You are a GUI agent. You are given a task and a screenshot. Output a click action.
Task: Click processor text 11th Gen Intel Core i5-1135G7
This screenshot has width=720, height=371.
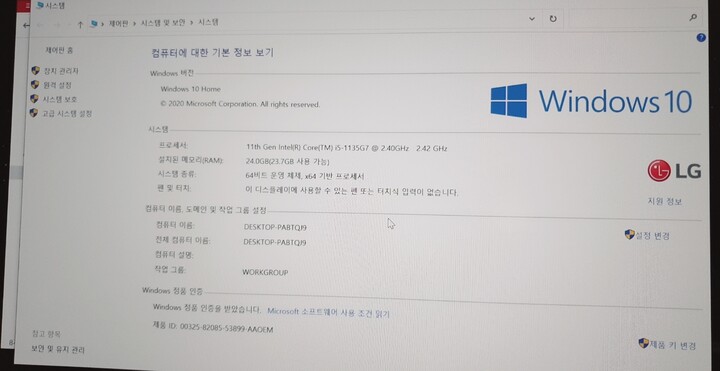[x=347, y=148]
